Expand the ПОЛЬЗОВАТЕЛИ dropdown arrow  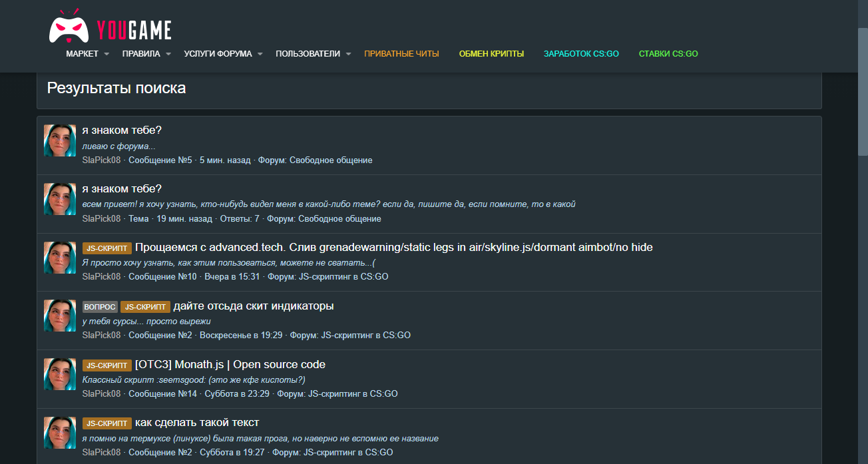[x=348, y=54]
